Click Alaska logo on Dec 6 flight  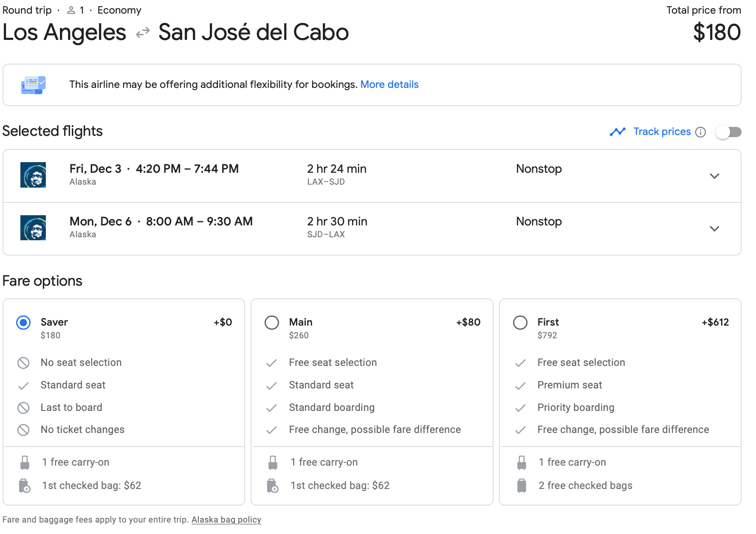33,228
